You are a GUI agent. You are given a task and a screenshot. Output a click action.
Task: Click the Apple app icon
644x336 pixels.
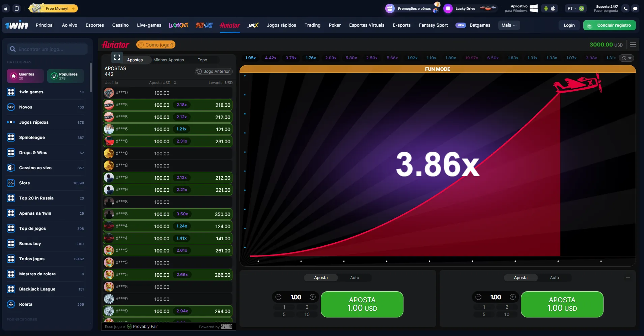coord(553,8)
